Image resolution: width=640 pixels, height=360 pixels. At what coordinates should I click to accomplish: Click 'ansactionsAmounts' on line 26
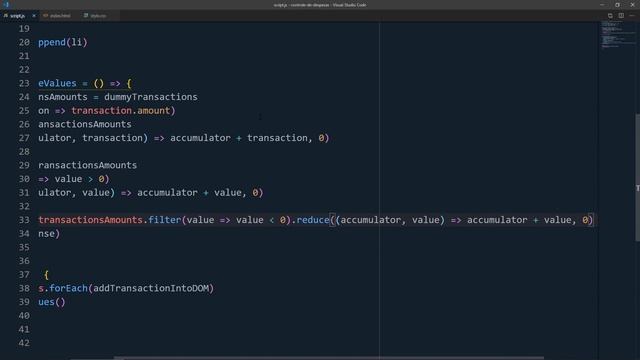(x=84, y=124)
